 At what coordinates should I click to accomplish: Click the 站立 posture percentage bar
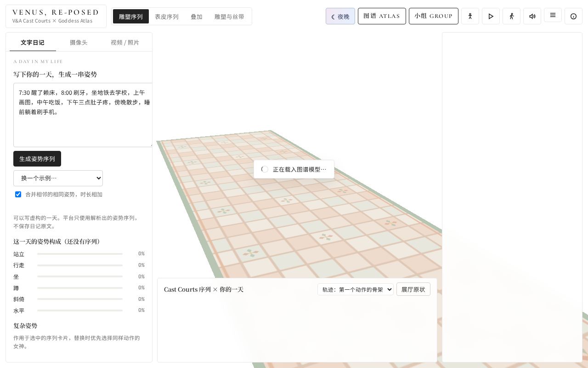[80, 254]
